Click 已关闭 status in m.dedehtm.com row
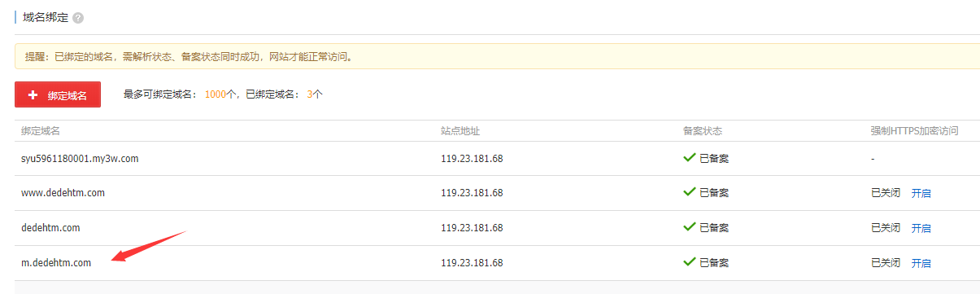Image resolution: width=980 pixels, height=294 pixels. (x=886, y=263)
